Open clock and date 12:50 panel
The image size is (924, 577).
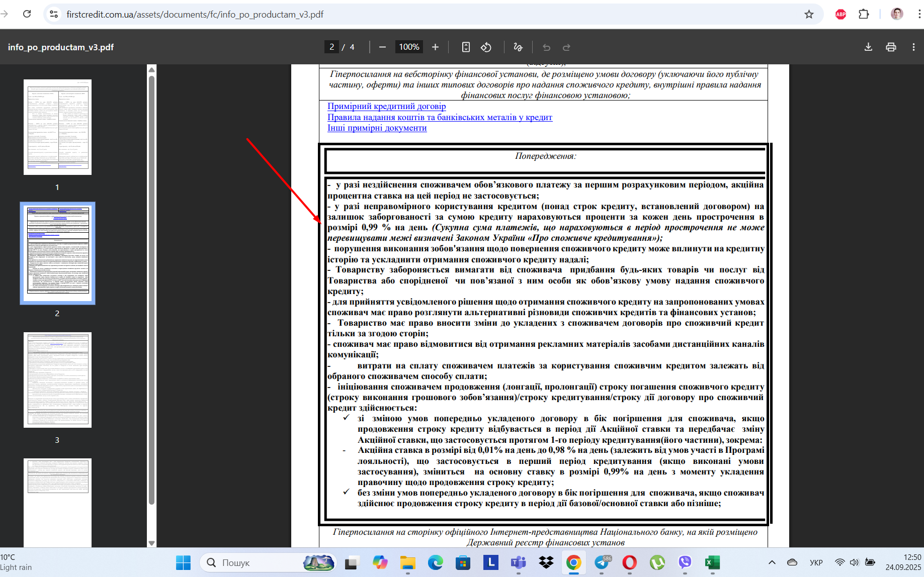pyautogui.click(x=903, y=562)
